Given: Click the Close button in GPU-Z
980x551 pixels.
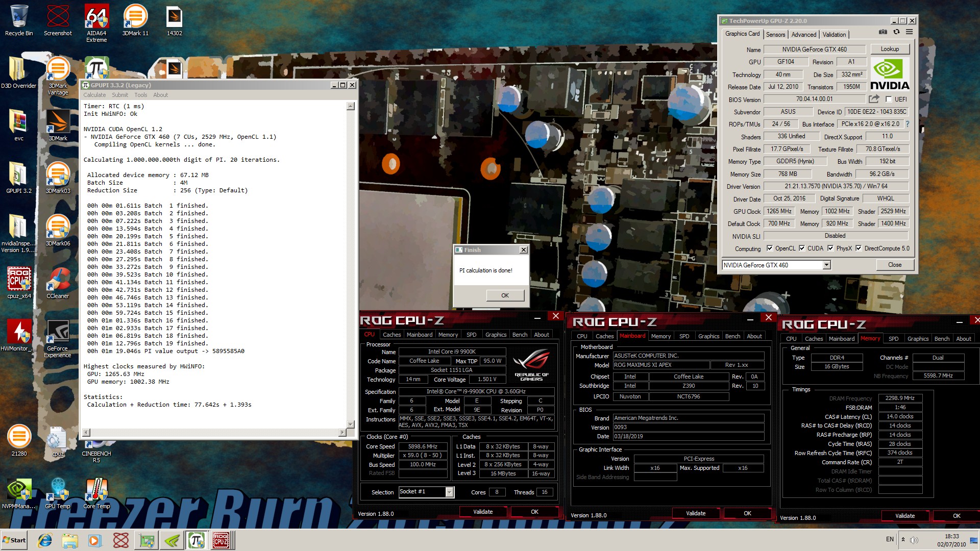Looking at the screenshot, I should 895,265.
